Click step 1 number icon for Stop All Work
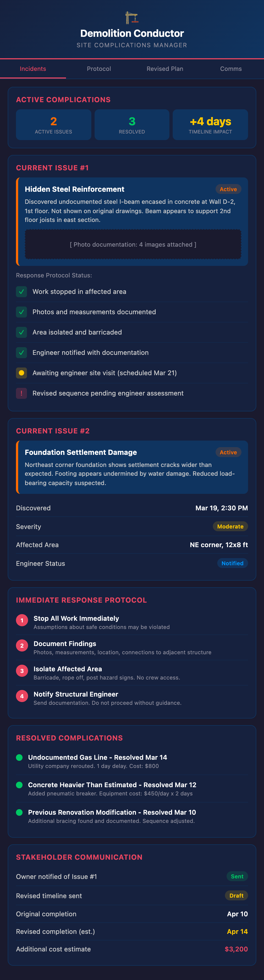Screen dimensions: 264x980 (22, 620)
